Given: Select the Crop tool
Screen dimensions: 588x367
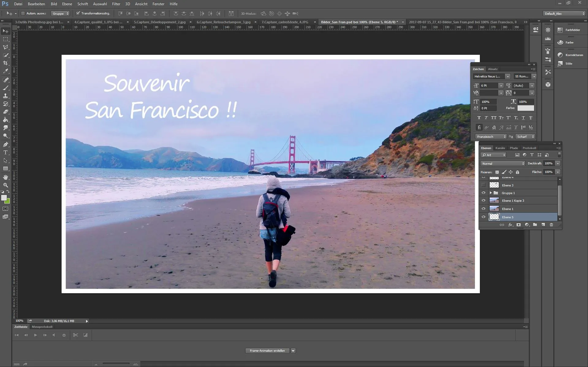Looking at the screenshot, I should [x=5, y=63].
